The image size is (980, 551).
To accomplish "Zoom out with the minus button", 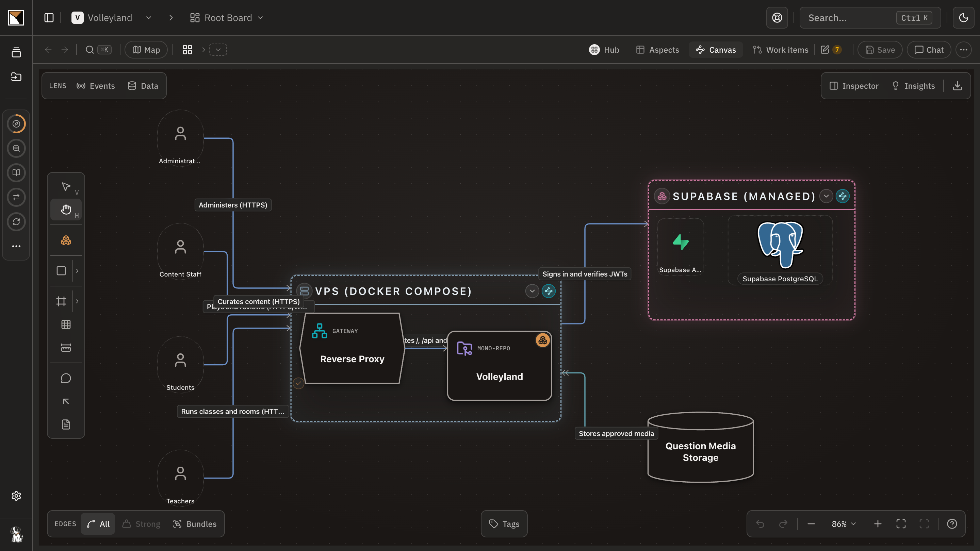I will pyautogui.click(x=811, y=524).
